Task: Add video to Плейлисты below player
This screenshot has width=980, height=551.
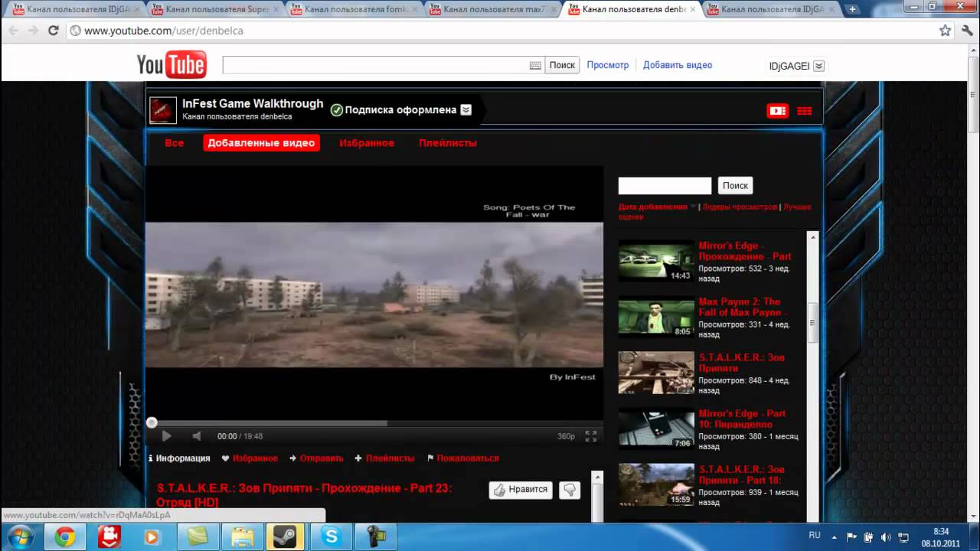Action: (x=384, y=458)
